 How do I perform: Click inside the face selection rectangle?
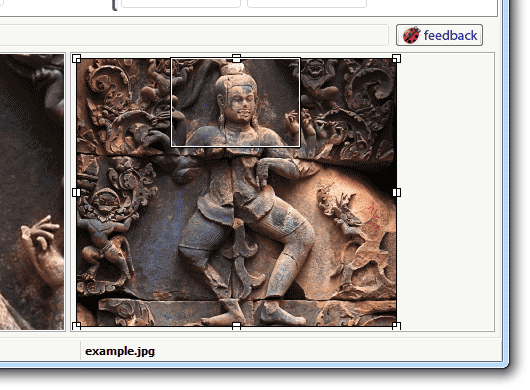(236, 102)
